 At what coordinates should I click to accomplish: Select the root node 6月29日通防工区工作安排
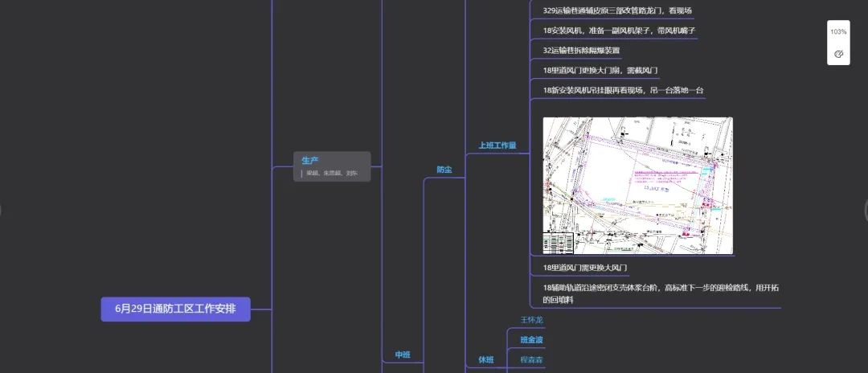[x=175, y=309]
